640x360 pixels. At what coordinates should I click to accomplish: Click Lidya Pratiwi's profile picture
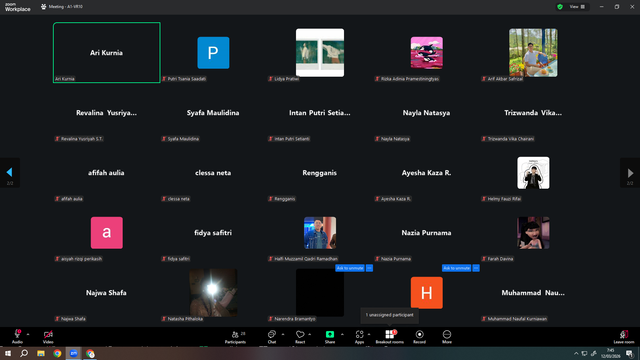pos(320,53)
